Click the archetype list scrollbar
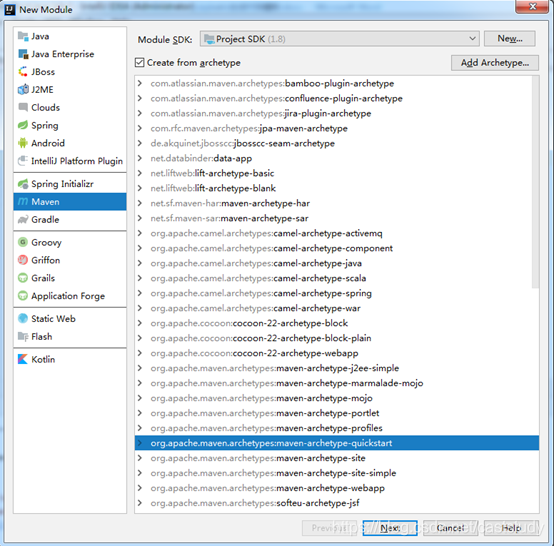 click(535, 182)
